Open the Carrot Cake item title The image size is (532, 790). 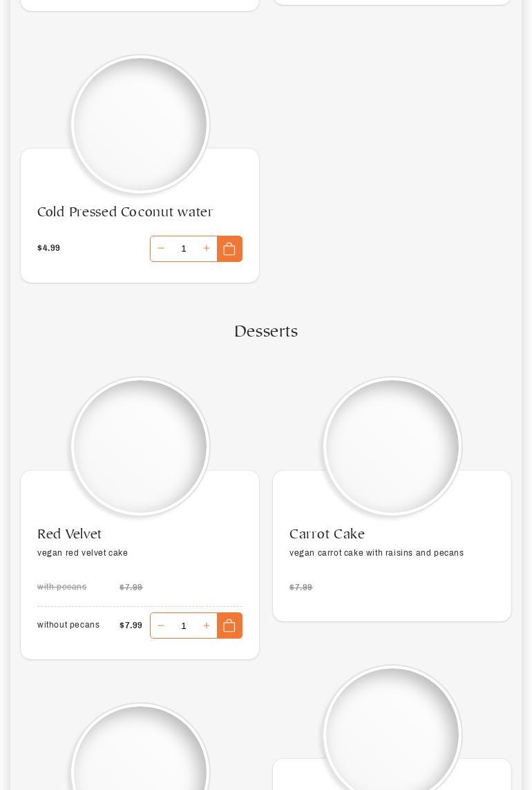[327, 534]
